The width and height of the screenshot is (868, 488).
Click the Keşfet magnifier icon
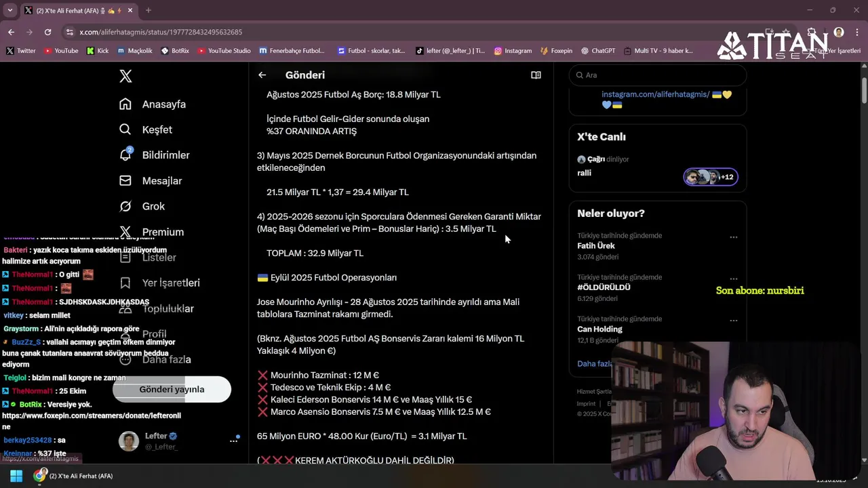pos(125,129)
